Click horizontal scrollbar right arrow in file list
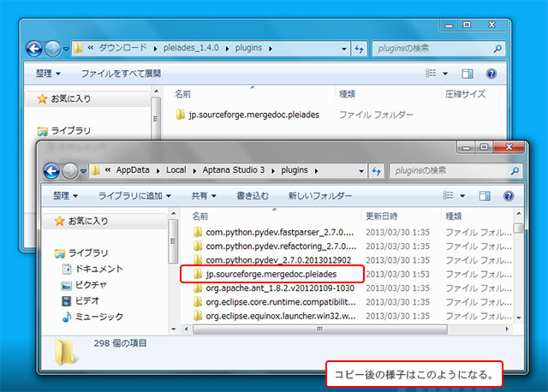 (x=507, y=330)
